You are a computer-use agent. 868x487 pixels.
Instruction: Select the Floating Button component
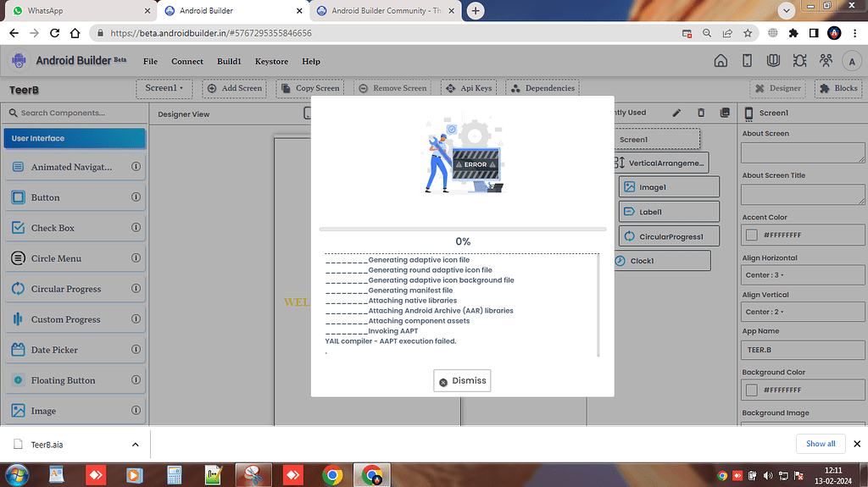click(x=75, y=380)
